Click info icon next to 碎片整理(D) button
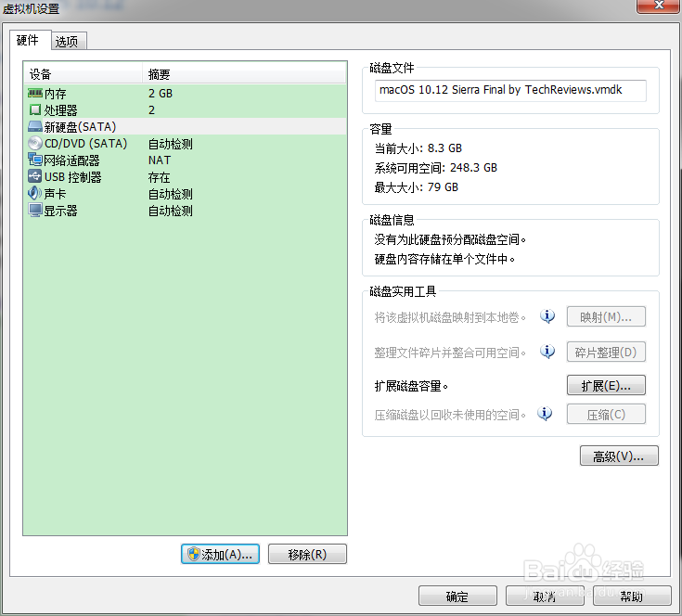682x616 pixels. tap(547, 352)
